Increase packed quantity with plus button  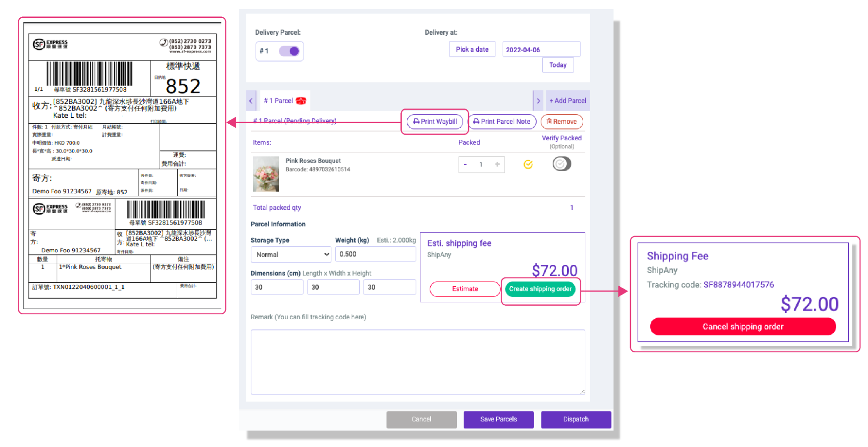tap(497, 164)
